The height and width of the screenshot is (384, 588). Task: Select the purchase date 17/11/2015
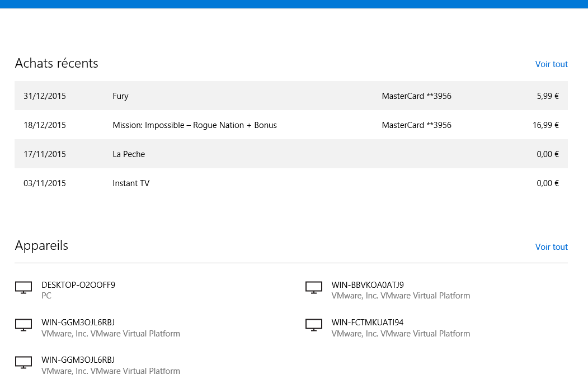pyautogui.click(x=45, y=154)
